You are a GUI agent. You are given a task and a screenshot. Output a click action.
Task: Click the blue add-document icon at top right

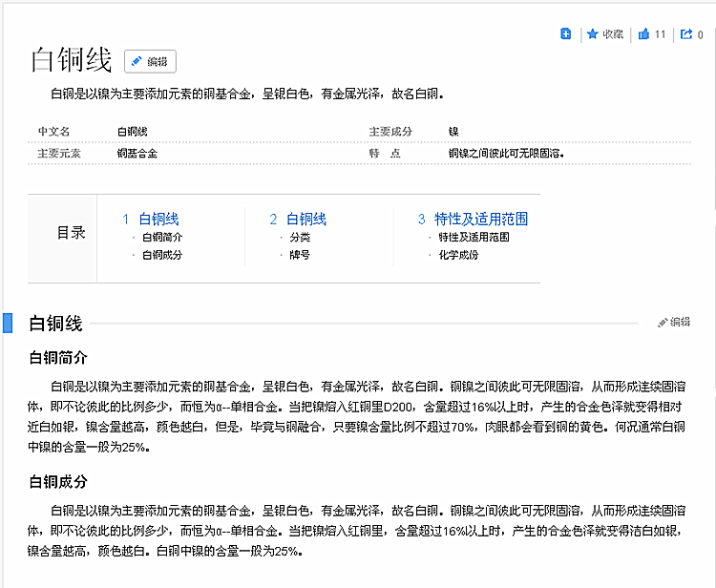click(x=565, y=33)
